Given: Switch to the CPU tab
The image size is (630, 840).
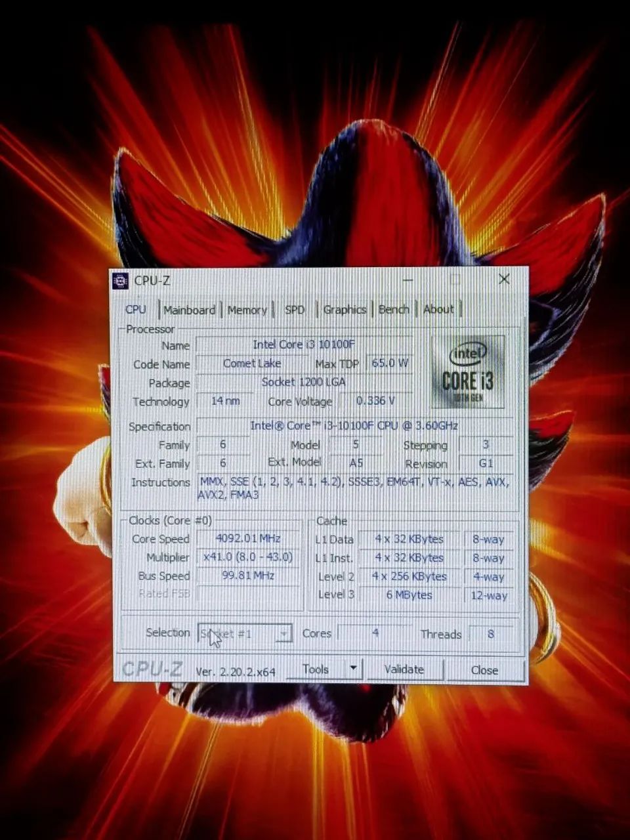Looking at the screenshot, I should coord(136,309).
